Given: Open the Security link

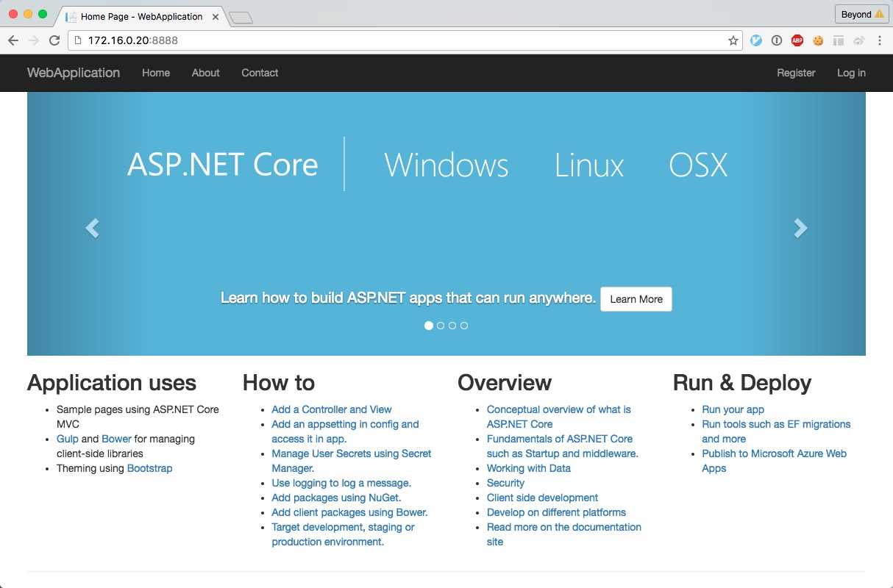Looking at the screenshot, I should [x=505, y=483].
